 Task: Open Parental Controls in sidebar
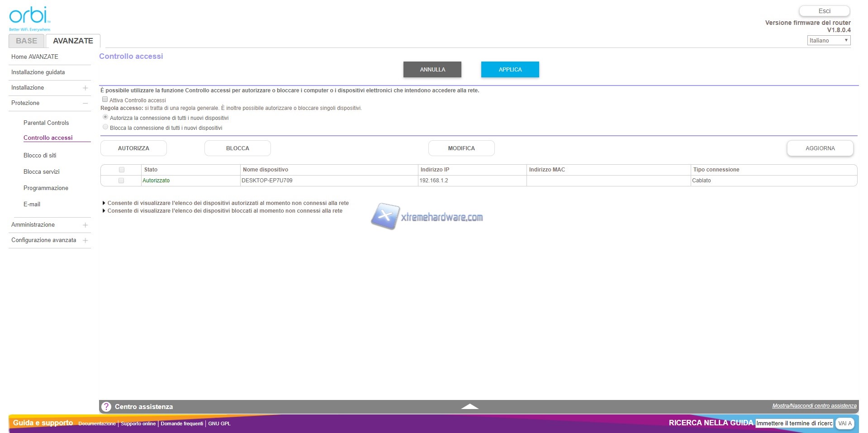coord(46,123)
